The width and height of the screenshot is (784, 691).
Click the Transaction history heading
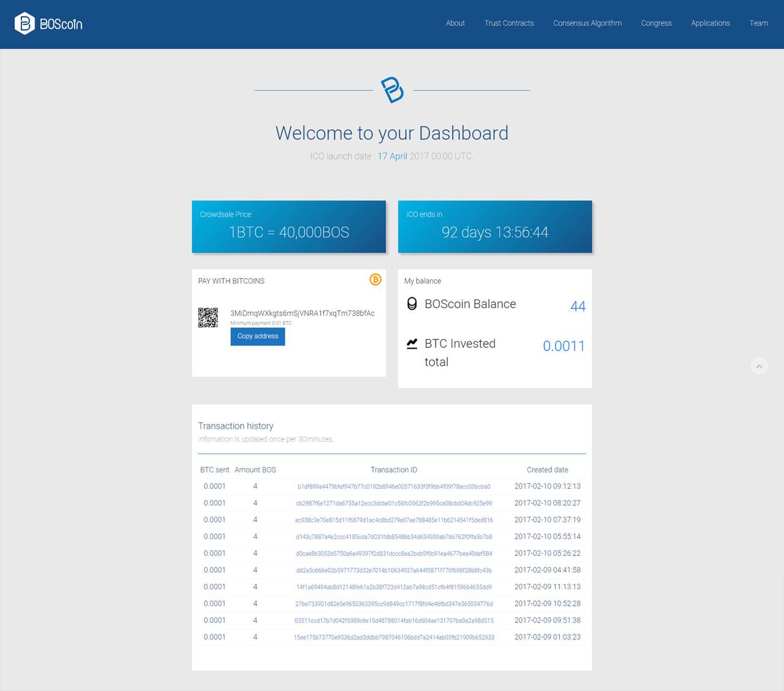click(x=236, y=426)
